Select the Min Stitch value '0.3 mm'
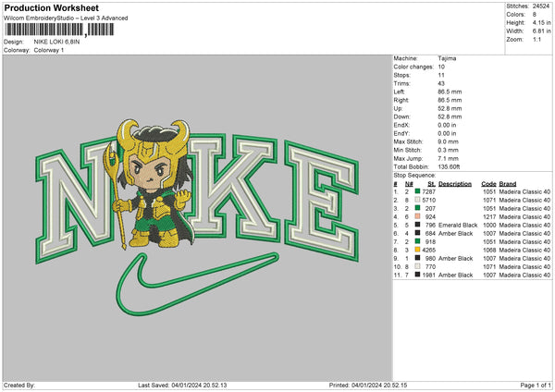This screenshot has height=392, width=555. [448, 150]
